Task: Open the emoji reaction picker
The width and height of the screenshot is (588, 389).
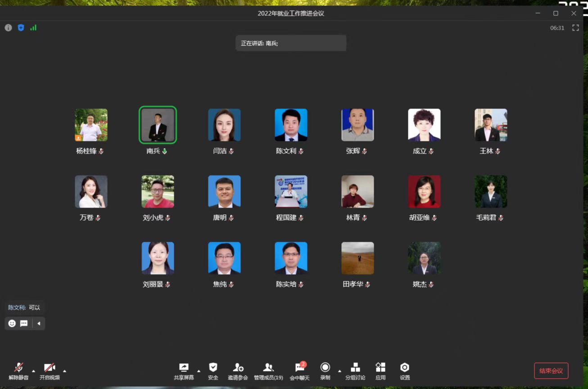Action: pos(12,323)
